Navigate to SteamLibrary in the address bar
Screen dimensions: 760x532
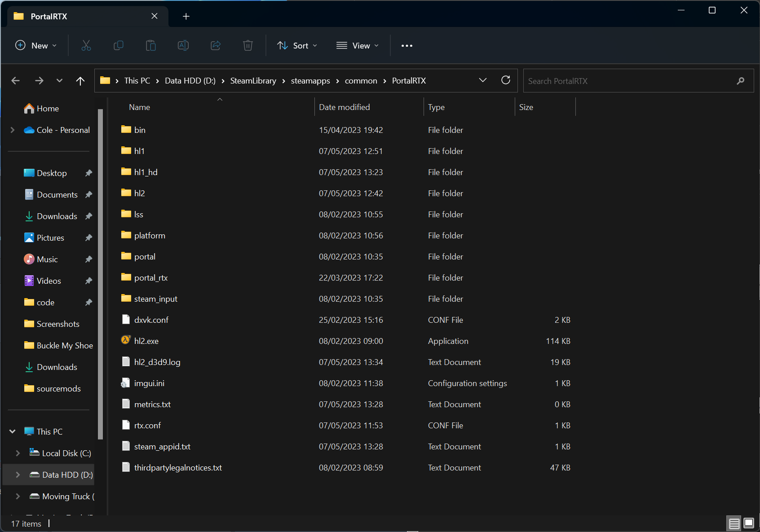coord(253,81)
